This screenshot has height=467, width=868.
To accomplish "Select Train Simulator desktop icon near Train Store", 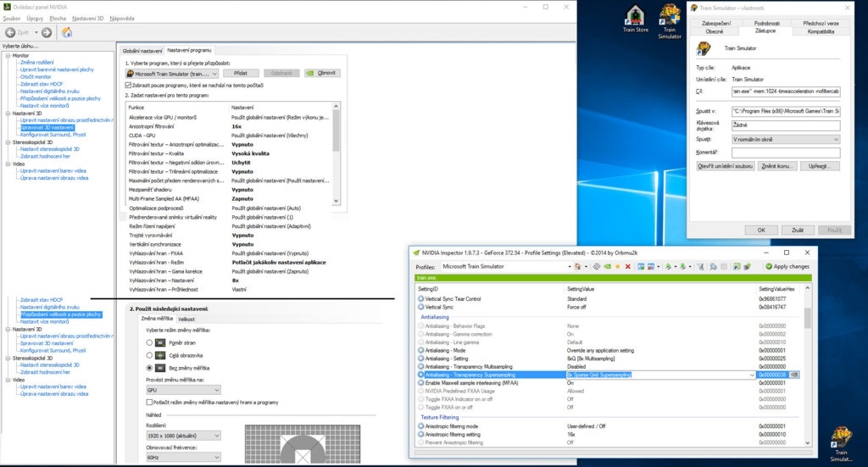I will click(x=670, y=21).
